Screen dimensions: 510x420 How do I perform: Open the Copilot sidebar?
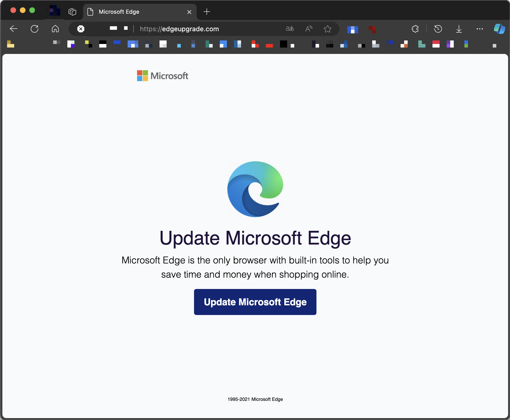499,29
